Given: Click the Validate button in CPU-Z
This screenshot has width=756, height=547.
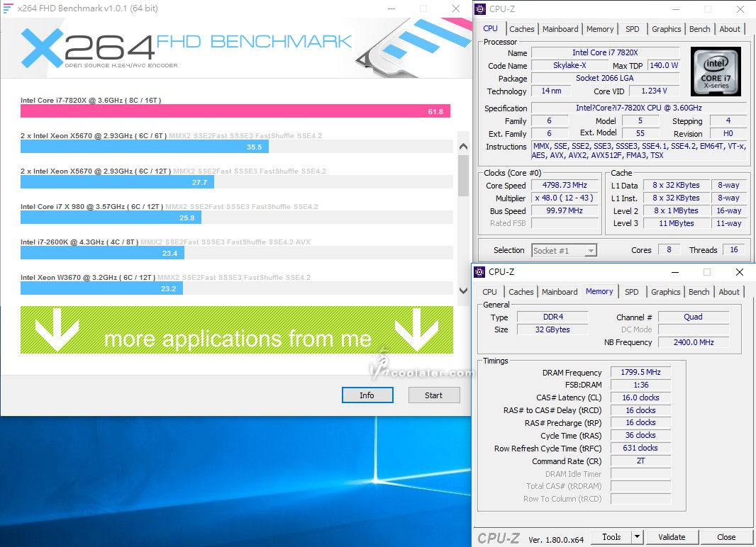Looking at the screenshot, I should click(x=672, y=536).
